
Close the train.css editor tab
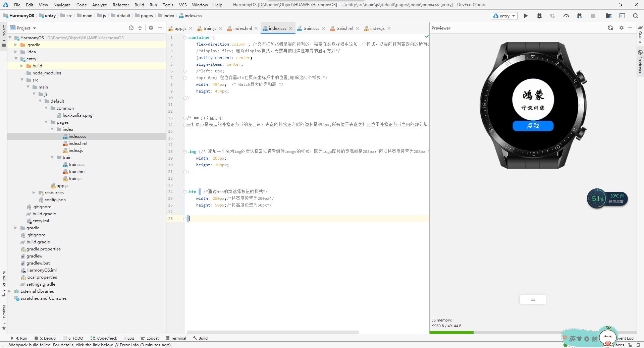coord(323,28)
